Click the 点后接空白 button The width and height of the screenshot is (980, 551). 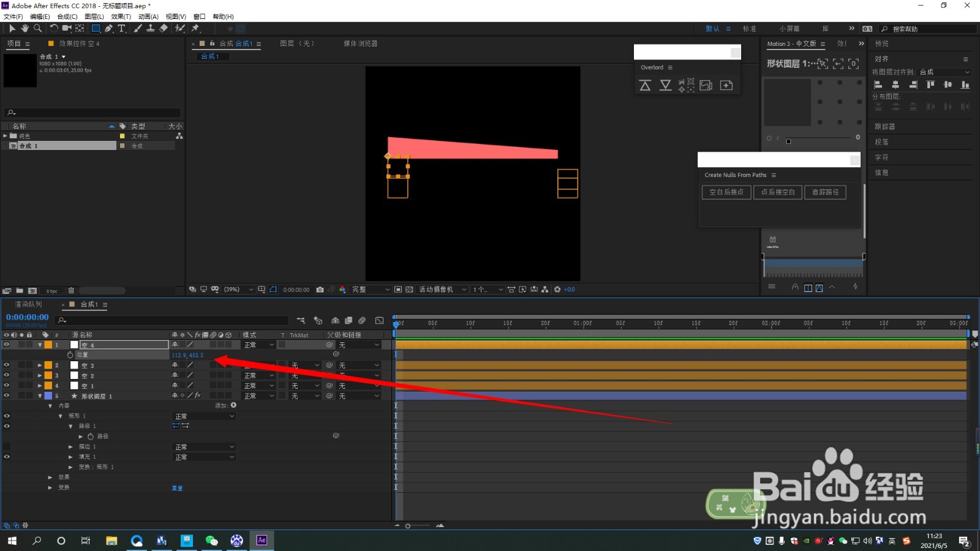[x=778, y=192]
